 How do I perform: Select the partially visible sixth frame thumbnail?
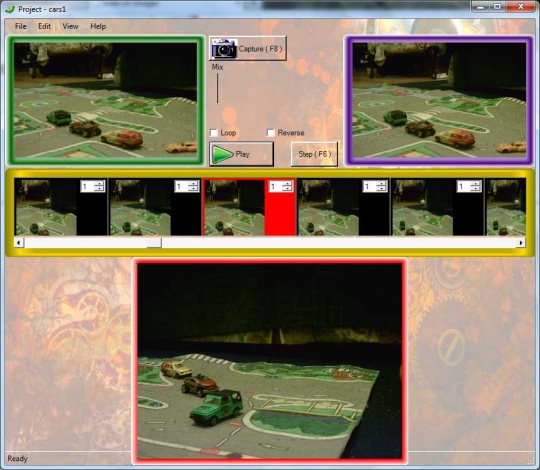pos(506,207)
